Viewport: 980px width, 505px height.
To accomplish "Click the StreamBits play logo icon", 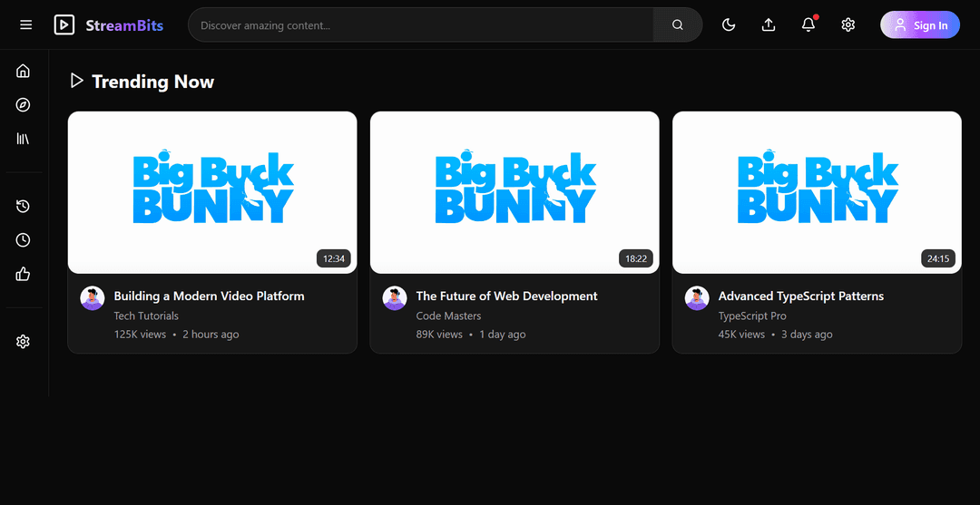I will (64, 25).
